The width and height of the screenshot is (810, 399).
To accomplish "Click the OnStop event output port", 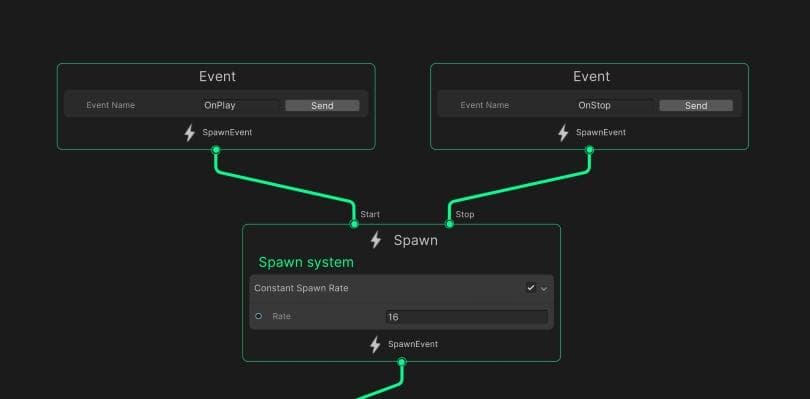I will click(x=589, y=150).
